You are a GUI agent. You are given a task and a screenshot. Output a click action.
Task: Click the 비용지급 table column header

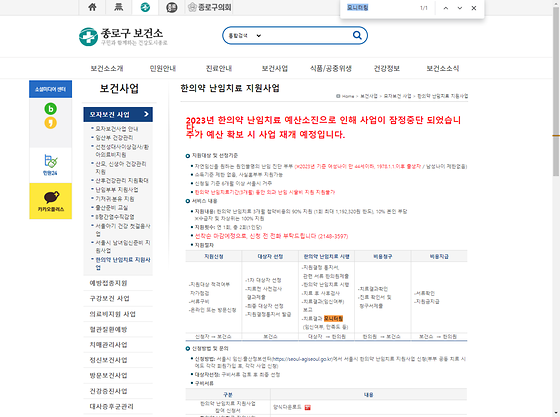coord(439,256)
